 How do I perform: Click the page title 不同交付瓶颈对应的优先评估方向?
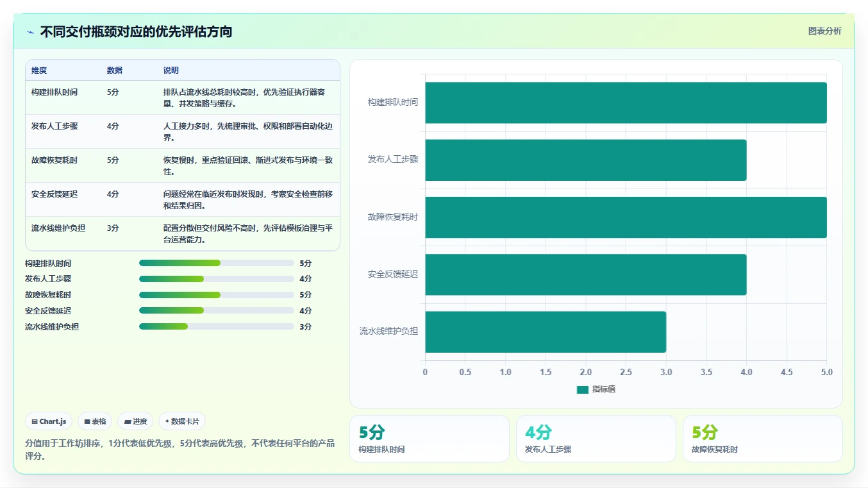136,31
